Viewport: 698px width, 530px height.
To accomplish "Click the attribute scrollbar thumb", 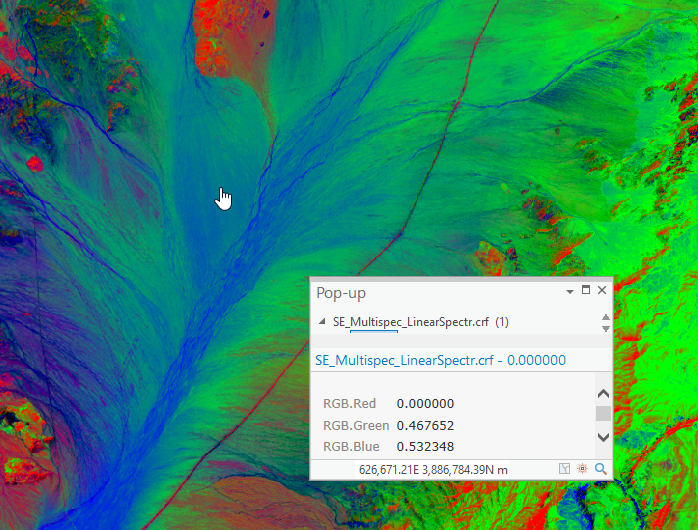I will click(603, 413).
